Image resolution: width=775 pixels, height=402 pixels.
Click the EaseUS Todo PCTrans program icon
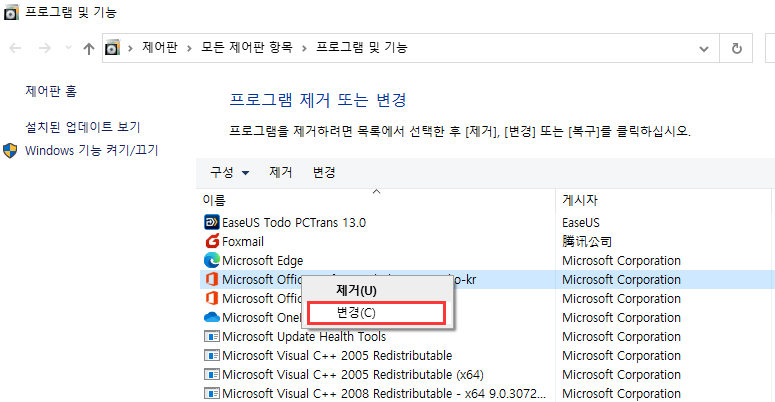[x=212, y=222]
